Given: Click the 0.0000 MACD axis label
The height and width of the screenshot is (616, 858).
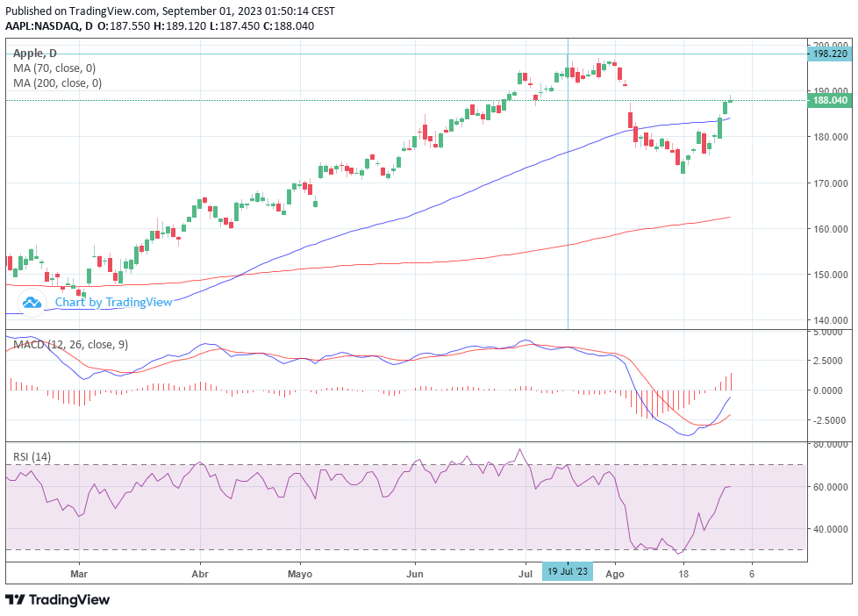Looking at the screenshot, I should [828, 390].
